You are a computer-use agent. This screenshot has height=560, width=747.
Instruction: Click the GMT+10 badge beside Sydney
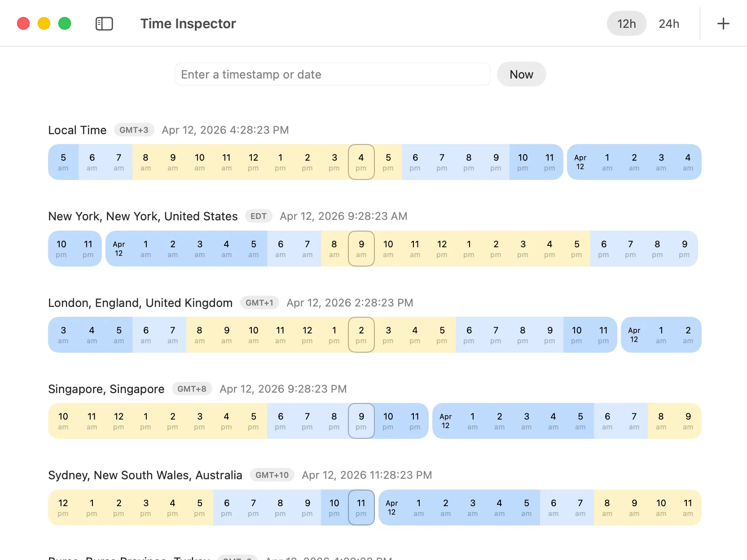pos(272,475)
